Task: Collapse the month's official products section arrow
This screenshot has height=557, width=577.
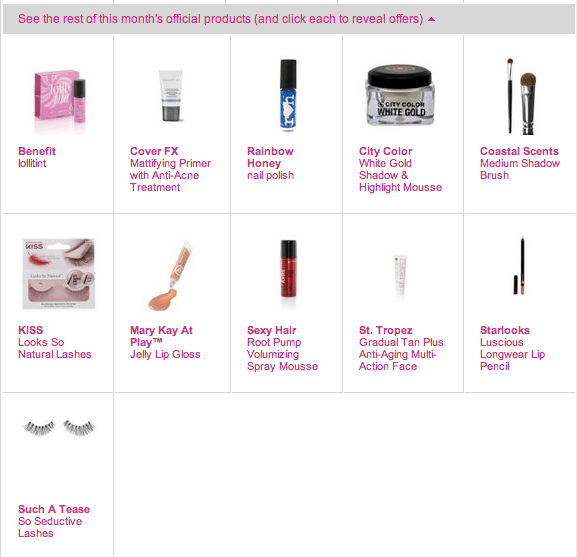Action: (432, 19)
